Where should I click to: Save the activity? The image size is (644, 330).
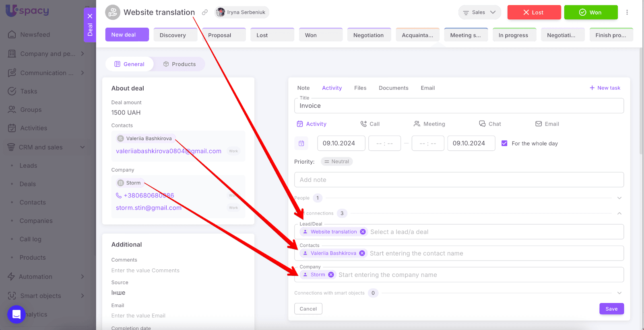point(611,309)
